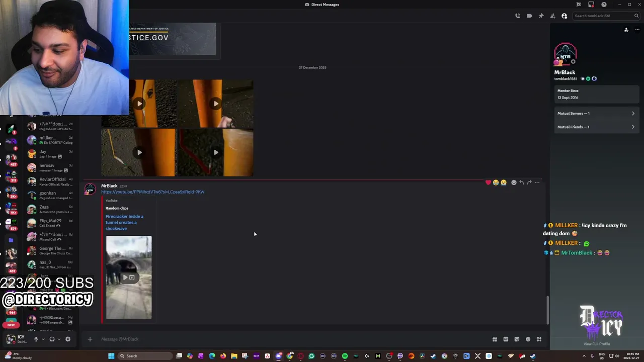Expand headphone output options arrow
This screenshot has width=644, height=362.
tap(59, 339)
